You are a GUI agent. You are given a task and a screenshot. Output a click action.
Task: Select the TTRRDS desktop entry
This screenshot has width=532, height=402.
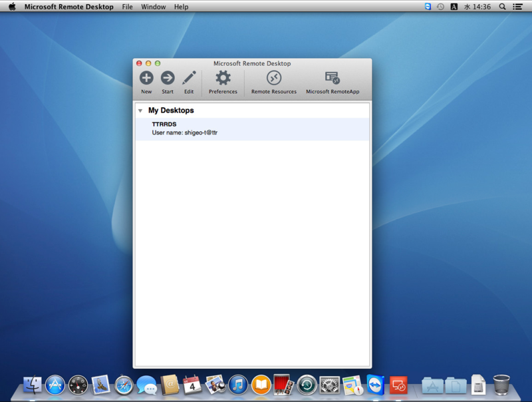pos(252,128)
